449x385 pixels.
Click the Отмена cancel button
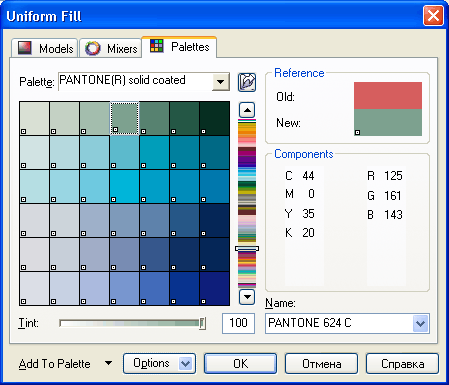tap(321, 363)
